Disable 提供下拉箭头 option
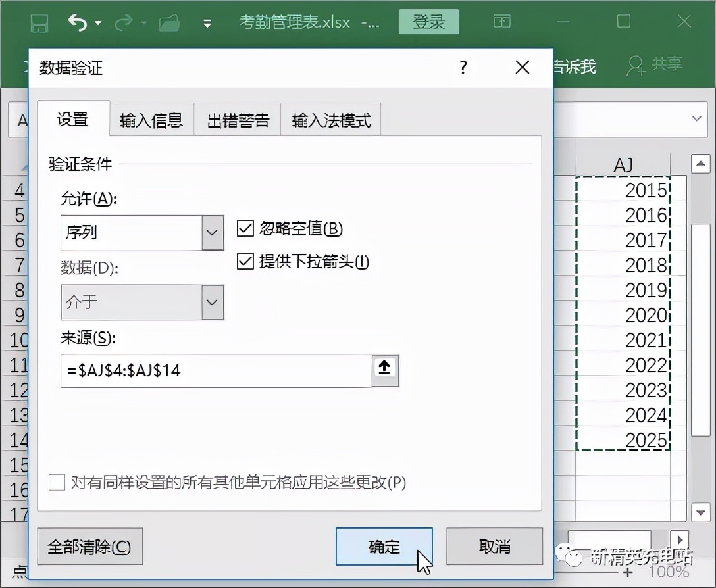The height and width of the screenshot is (588, 716). click(245, 261)
